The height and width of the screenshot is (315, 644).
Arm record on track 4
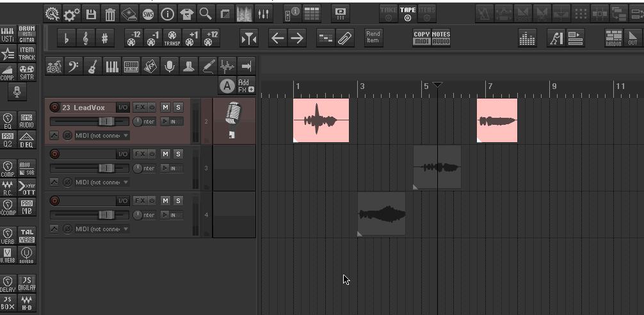(x=54, y=201)
